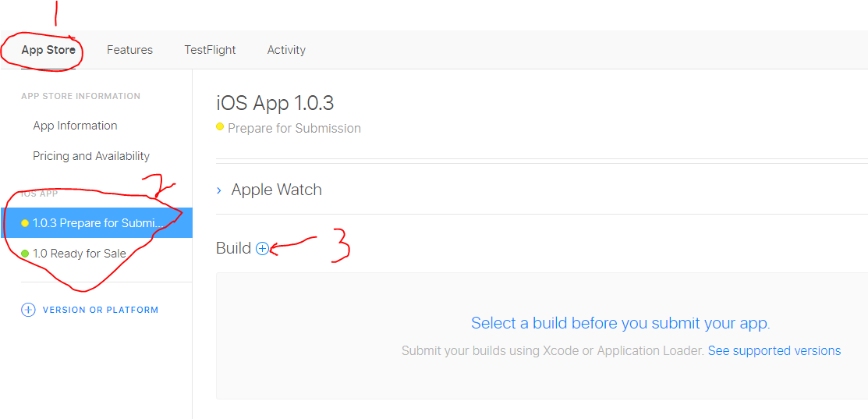This screenshot has height=419, width=868.
Task: Click the iOS App 1.0.3 heading
Action: pos(275,103)
